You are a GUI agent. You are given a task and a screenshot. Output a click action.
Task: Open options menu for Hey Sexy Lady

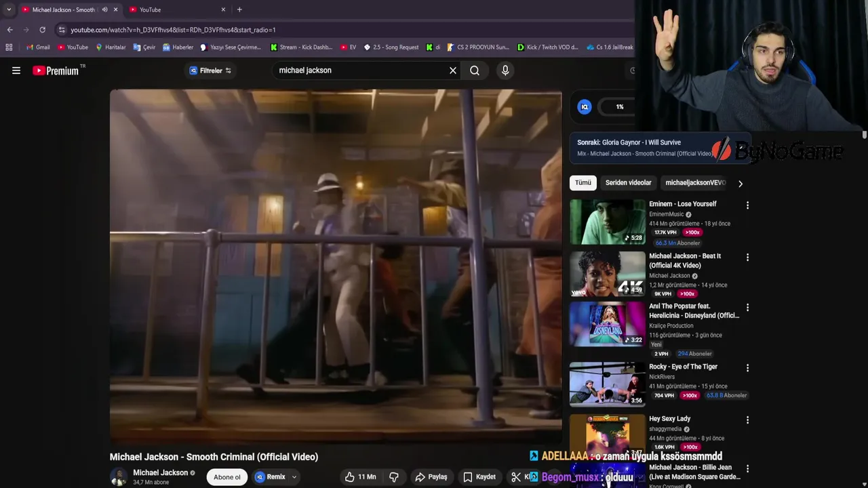(x=747, y=420)
